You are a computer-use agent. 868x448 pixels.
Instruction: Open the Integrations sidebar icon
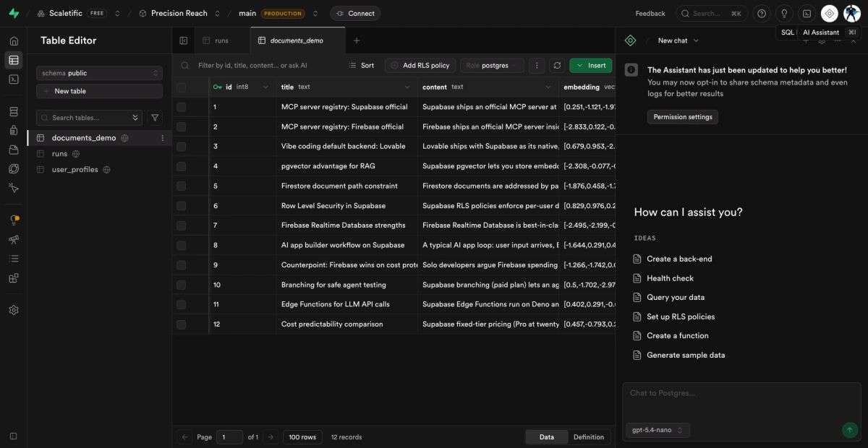tap(13, 277)
